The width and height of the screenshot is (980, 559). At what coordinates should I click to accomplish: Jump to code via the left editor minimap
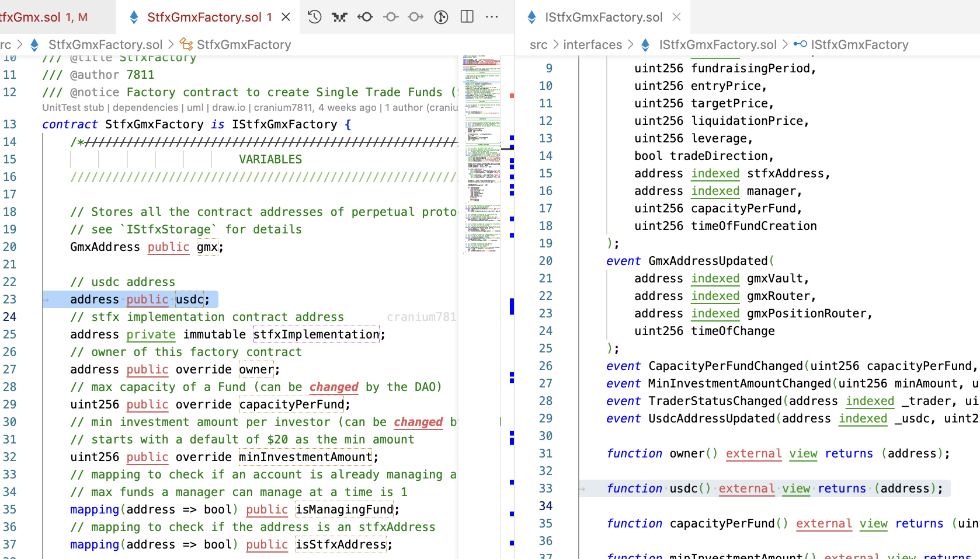tap(482, 155)
